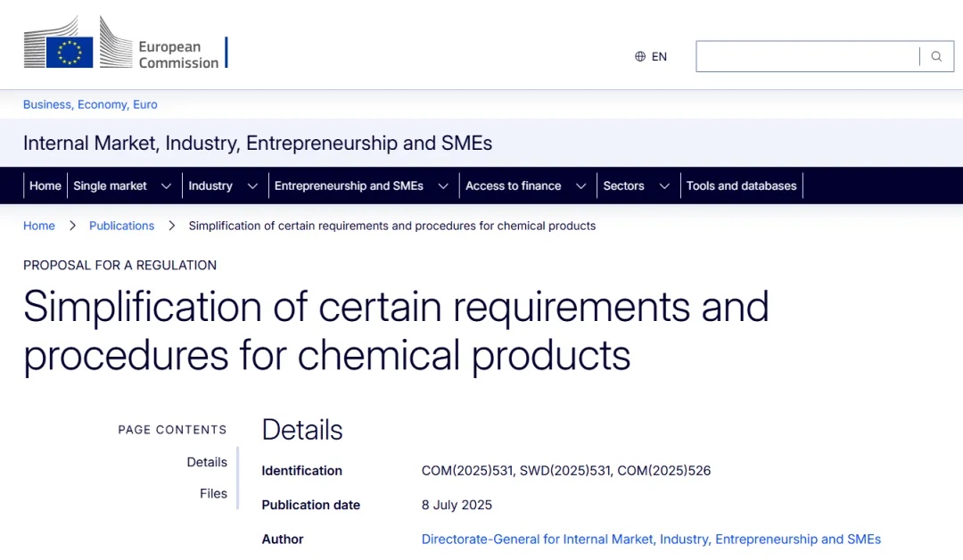Expand the Single market submenu chevron
Screen dimensions: 963x560
[x=166, y=186]
